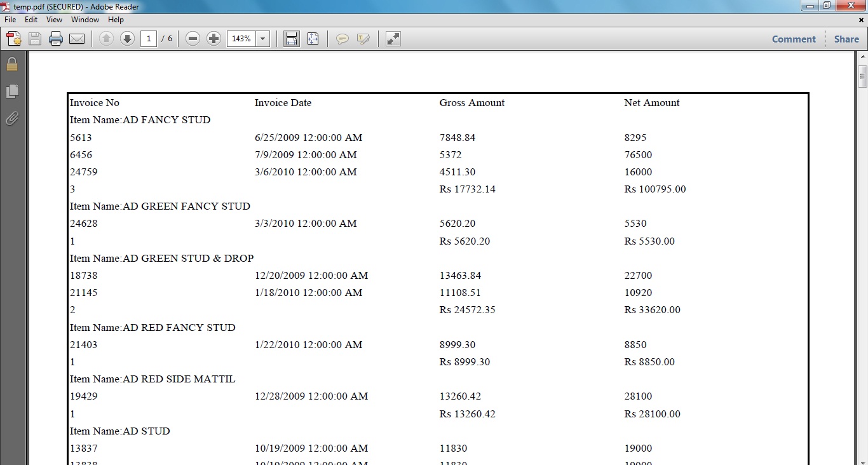Click net amount 76500
This screenshot has width=868, height=465.
point(639,155)
